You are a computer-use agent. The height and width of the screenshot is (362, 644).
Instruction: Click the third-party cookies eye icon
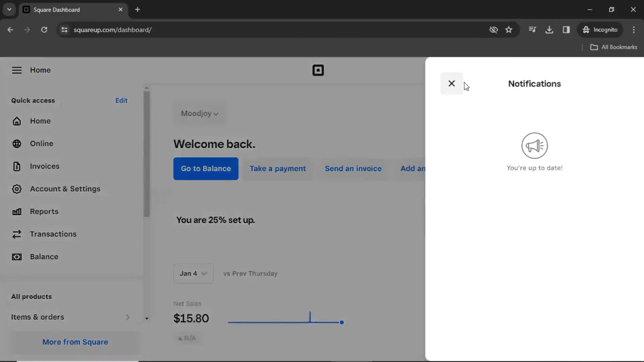(x=493, y=30)
